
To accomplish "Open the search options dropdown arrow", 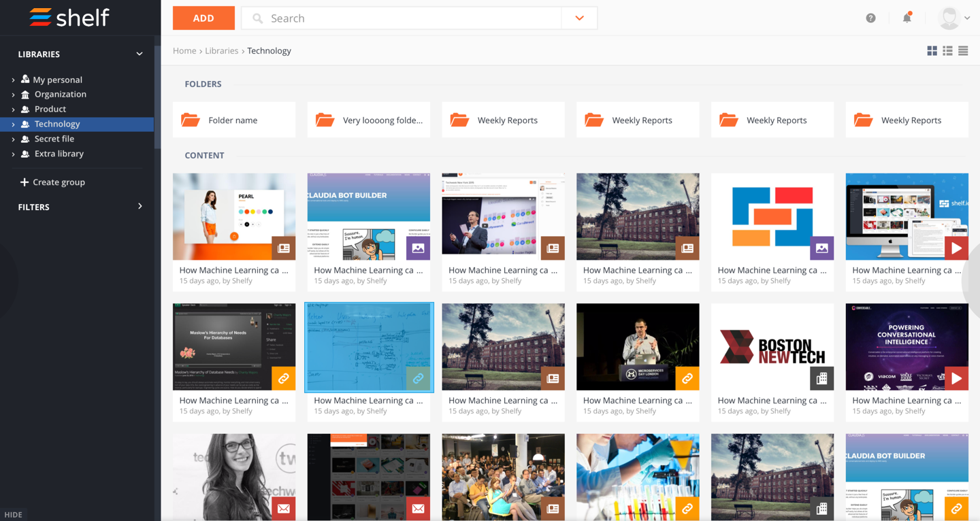I will [x=580, y=18].
